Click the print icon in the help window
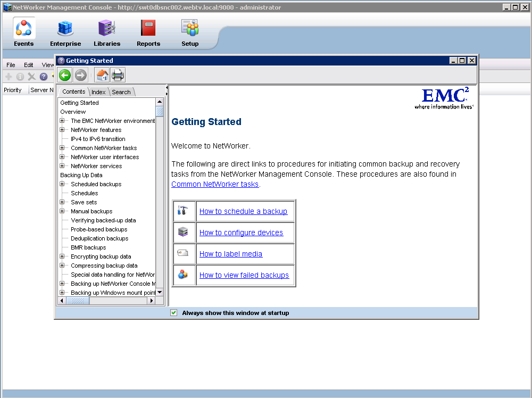The width and height of the screenshot is (532, 398). point(117,74)
